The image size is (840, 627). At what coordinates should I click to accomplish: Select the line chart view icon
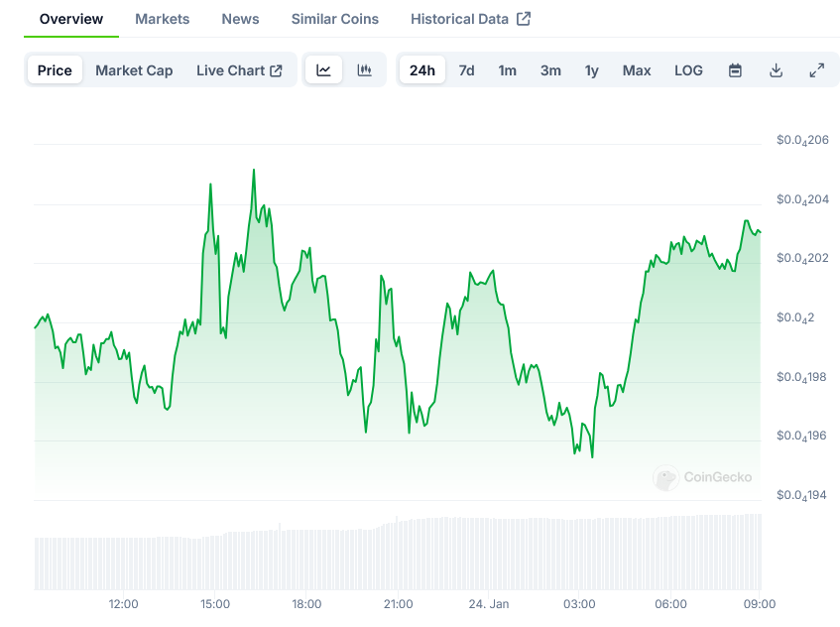pos(323,70)
